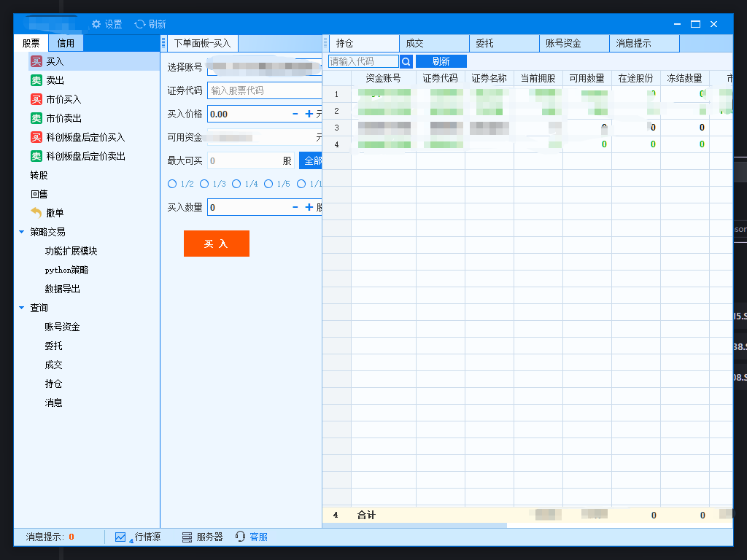Screen dimensions: 747x560
Task: Open 消息 under 查询 in sidebar
Action: pyautogui.click(x=53, y=402)
